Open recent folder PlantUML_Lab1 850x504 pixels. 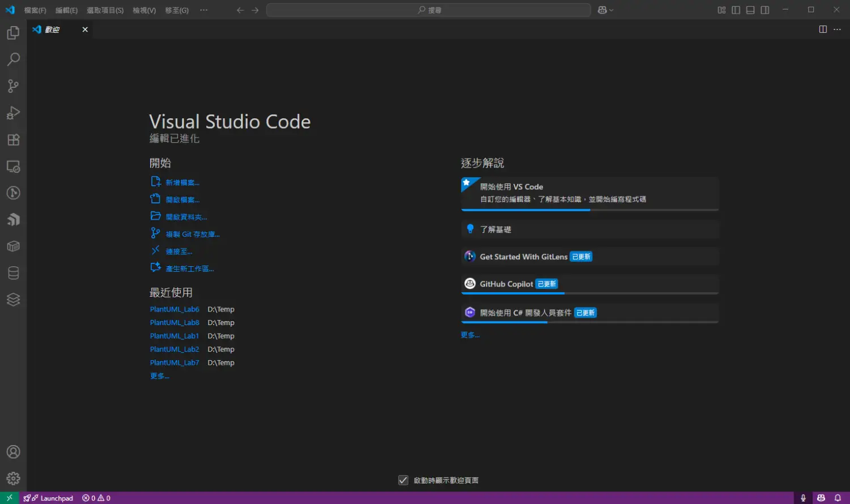(x=175, y=336)
